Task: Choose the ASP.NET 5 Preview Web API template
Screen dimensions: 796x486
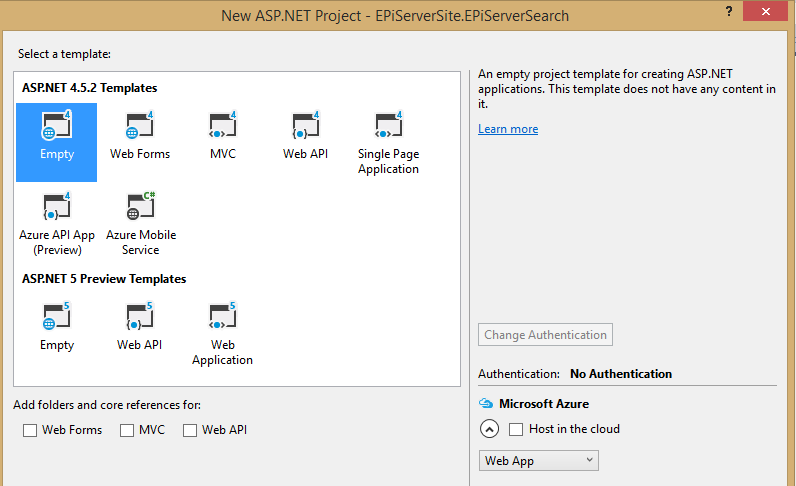Action: pos(140,327)
